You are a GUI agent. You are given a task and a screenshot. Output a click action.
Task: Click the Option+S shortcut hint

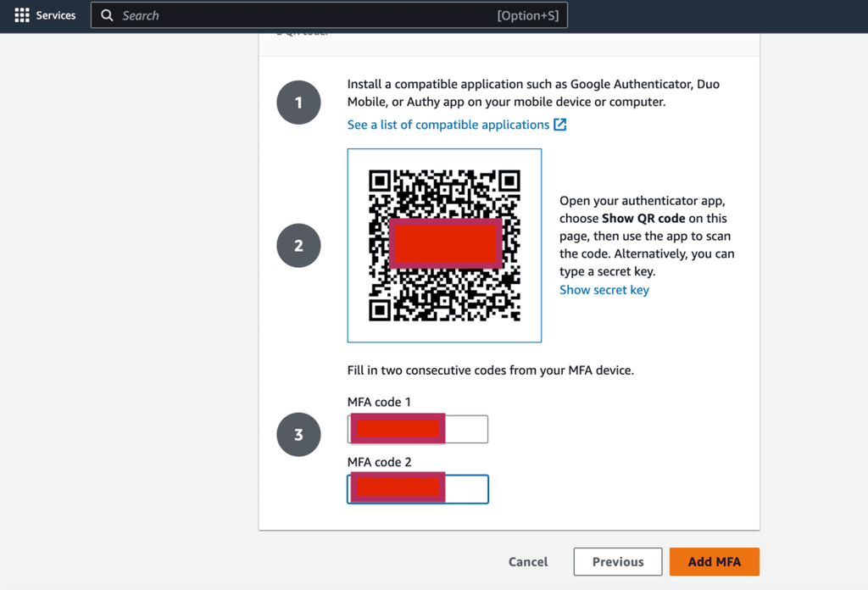(527, 15)
